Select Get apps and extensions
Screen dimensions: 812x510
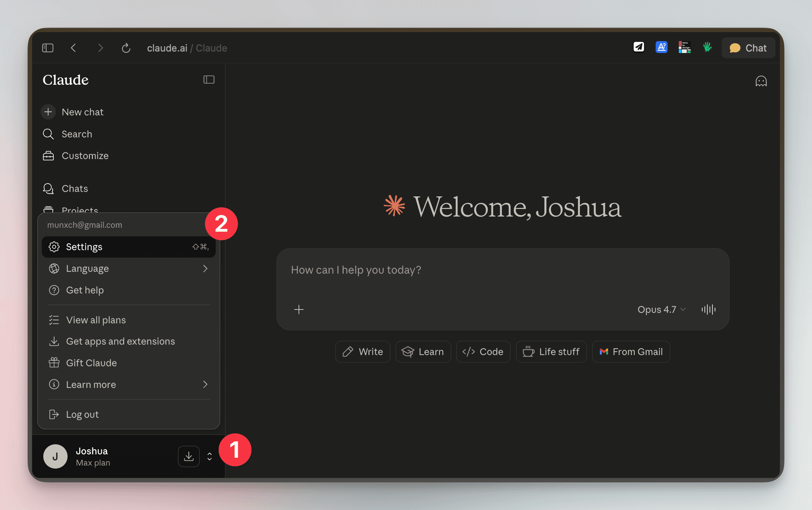[x=129, y=341]
